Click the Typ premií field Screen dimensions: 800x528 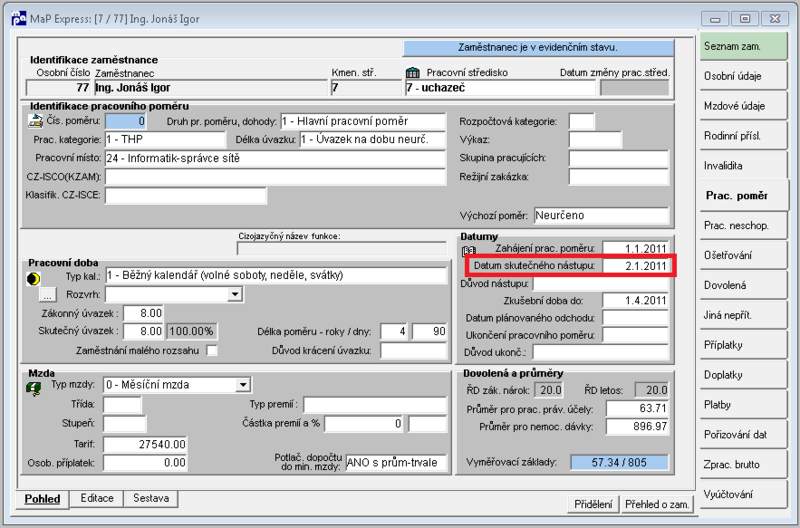point(375,405)
